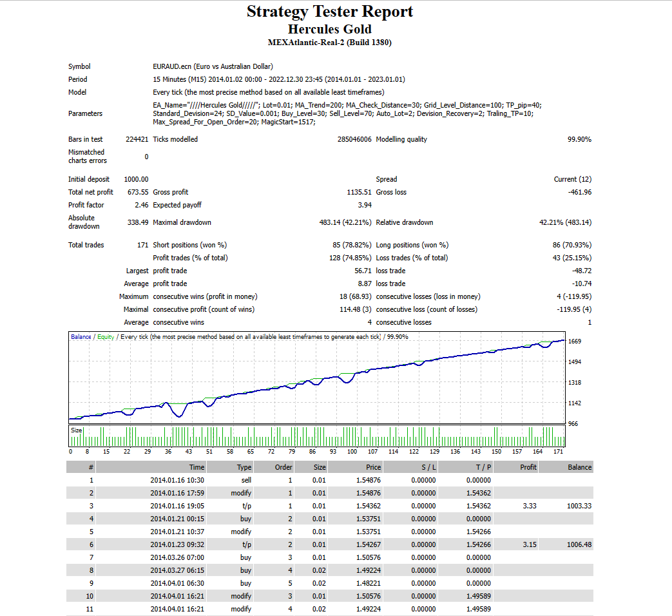Click Gross loss value -461.96

(580, 192)
